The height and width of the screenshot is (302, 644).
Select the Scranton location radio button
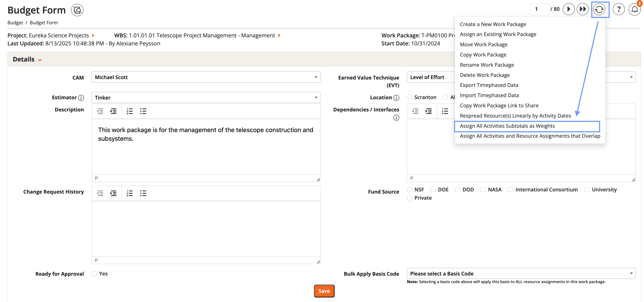click(x=409, y=97)
